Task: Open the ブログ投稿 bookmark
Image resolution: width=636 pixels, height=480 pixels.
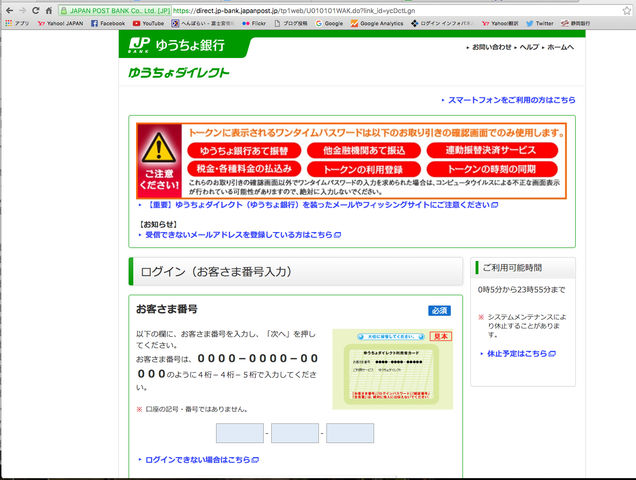Action: point(291,24)
